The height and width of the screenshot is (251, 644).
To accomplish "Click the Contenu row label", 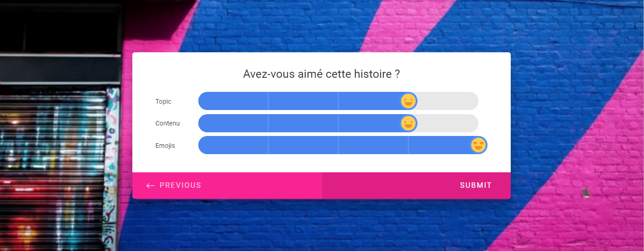I will coord(167,123).
